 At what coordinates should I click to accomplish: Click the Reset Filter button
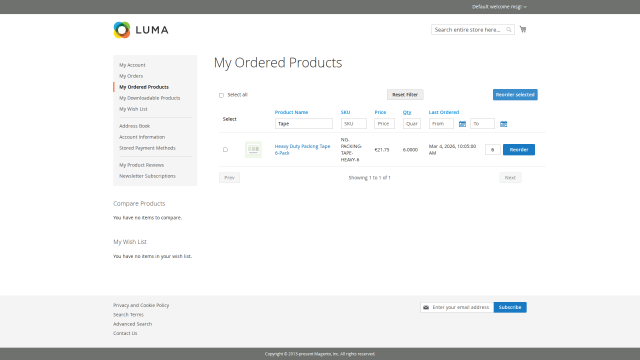tap(405, 95)
